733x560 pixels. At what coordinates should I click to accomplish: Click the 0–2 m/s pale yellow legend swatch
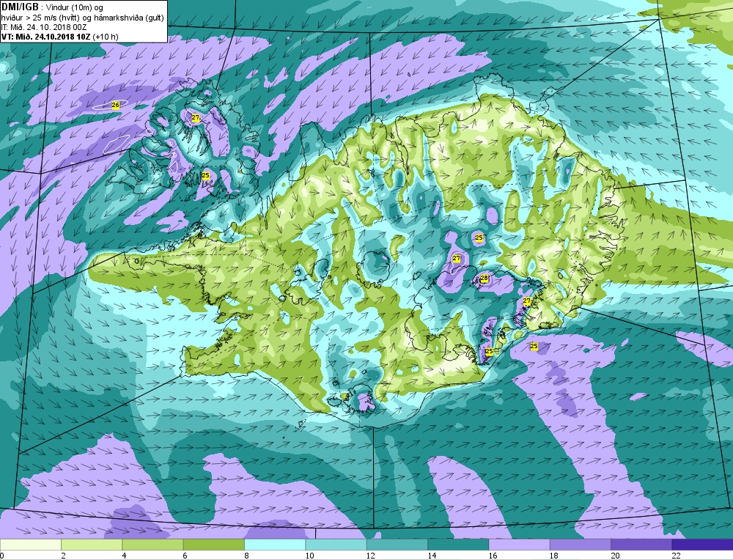click(x=30, y=545)
